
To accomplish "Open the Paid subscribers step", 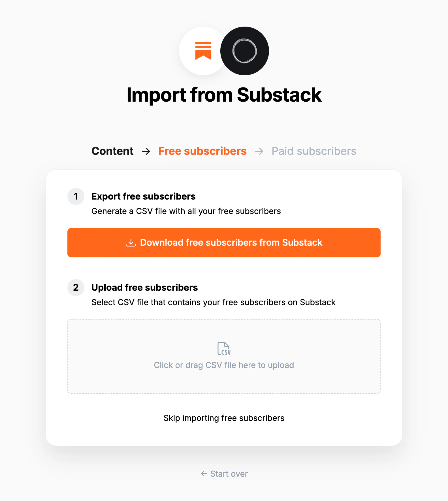I will [x=313, y=151].
